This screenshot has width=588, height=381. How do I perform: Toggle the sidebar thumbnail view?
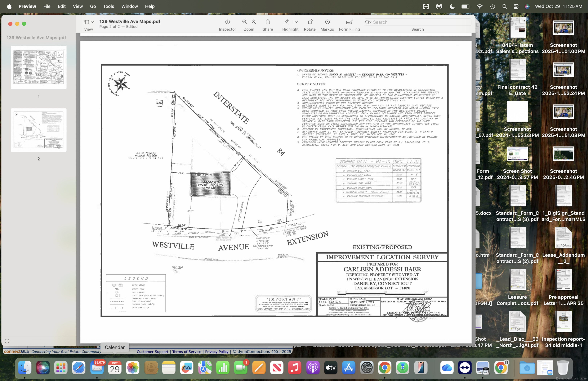(86, 22)
